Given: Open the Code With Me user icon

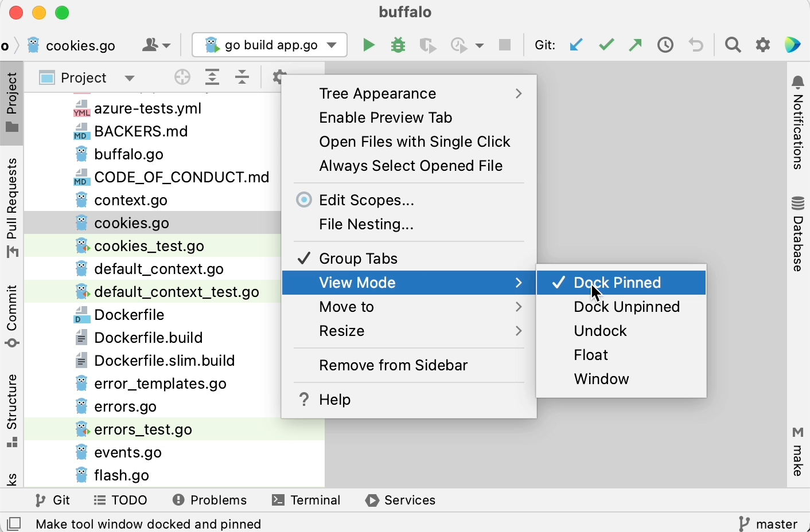Looking at the screenshot, I should pyautogui.click(x=150, y=45).
